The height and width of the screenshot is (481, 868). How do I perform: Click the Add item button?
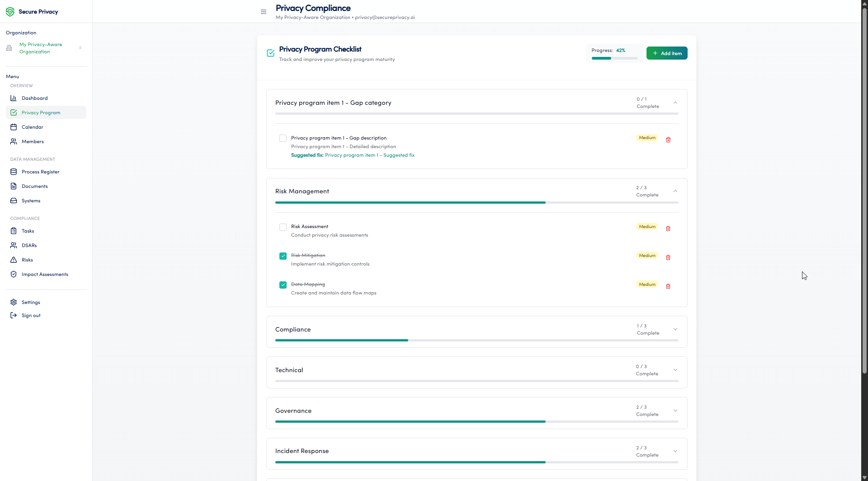(x=667, y=53)
